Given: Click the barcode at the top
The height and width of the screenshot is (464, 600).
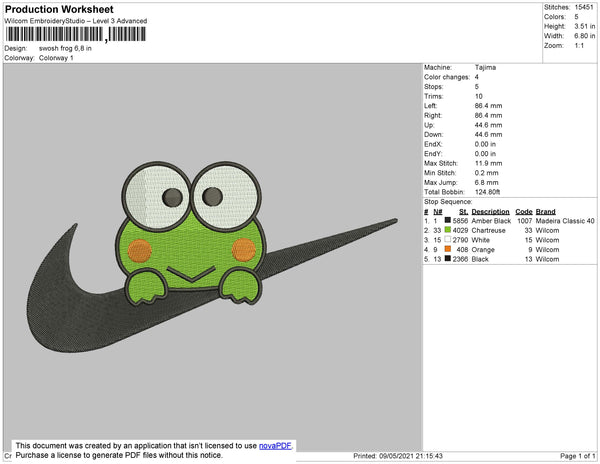Looking at the screenshot, I should (x=75, y=34).
